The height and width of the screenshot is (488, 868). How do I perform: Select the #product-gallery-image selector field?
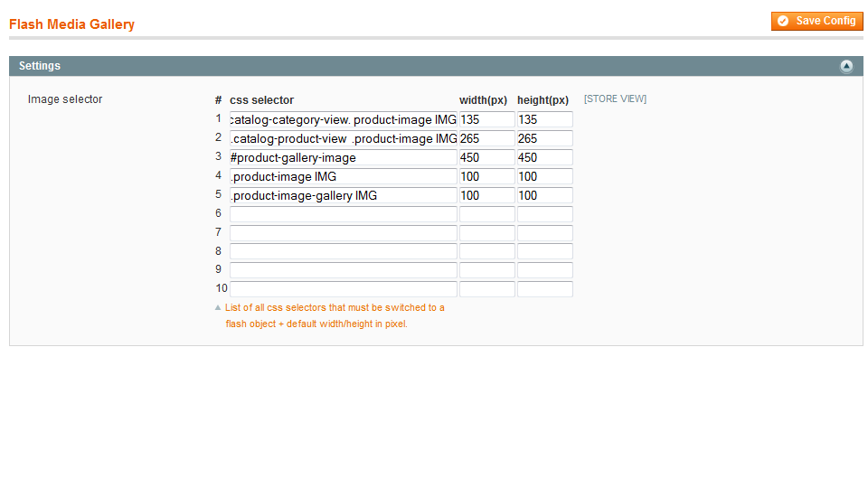tap(343, 157)
